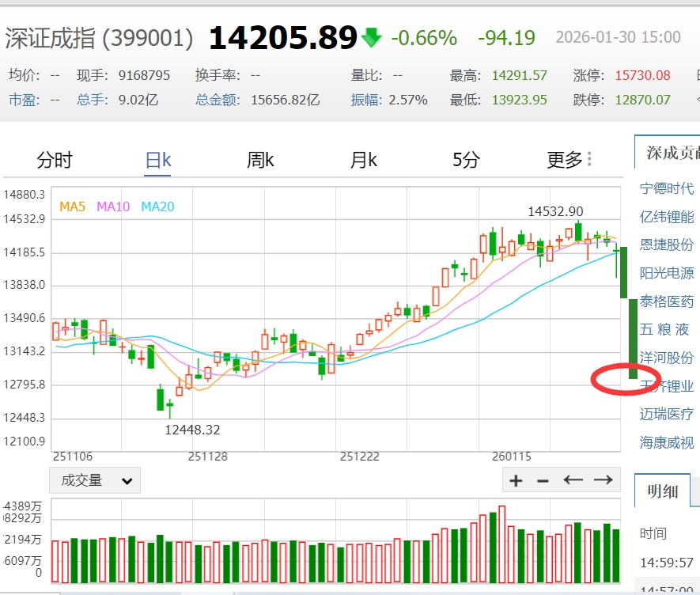Viewport: 700px width, 595px height.
Task: Click the 振幅 label link
Action: coord(366,100)
